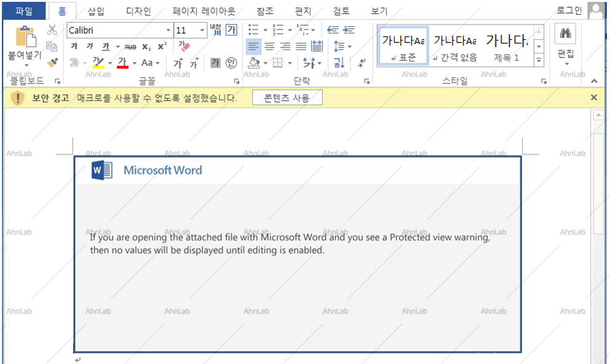610x364 pixels.
Task: Switch to the References (참조) tab
Action: (265, 11)
